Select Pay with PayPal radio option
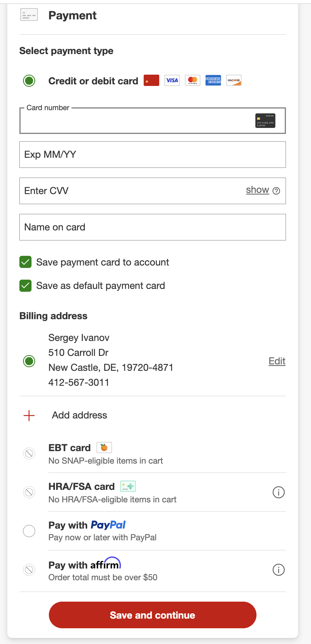The image size is (311, 644). (x=29, y=531)
